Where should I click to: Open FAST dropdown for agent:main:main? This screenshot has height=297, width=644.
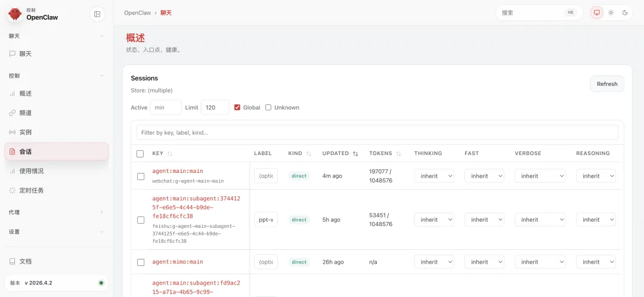[x=484, y=176]
